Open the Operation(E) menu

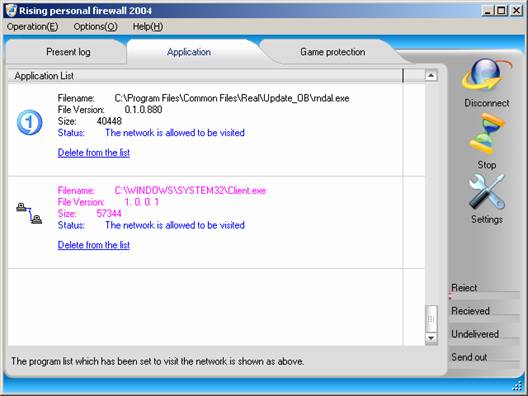pos(32,27)
